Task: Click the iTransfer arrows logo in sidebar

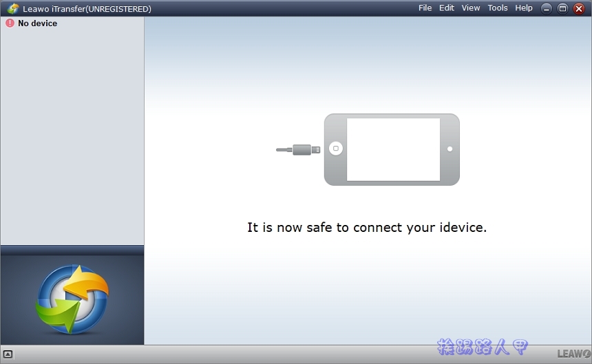Action: (72, 299)
